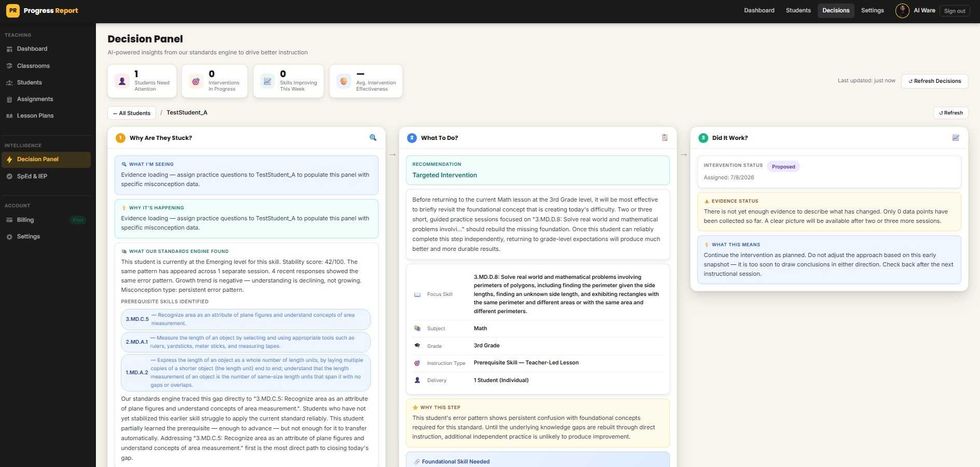
Task: Click the "Last updated: just now" text
Action: 866,81
